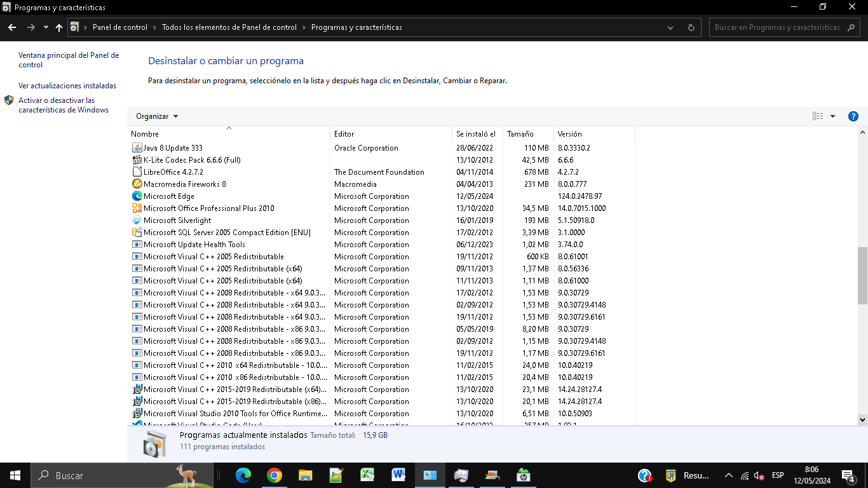Click the Microsoft Silverlight icon
868x488 pixels.
tap(137, 220)
